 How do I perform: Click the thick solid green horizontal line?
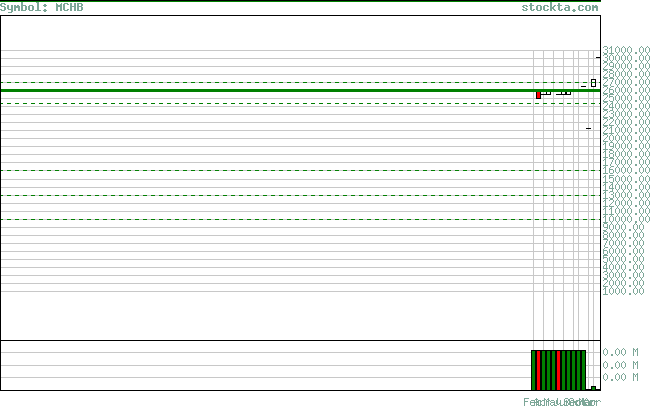[300, 90]
